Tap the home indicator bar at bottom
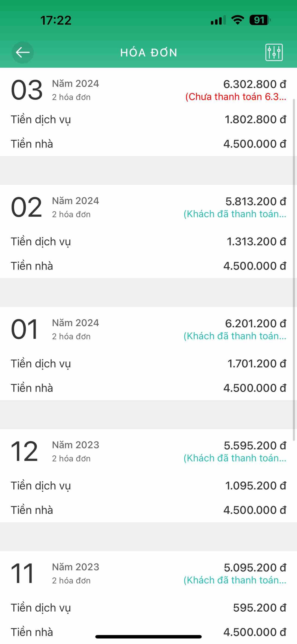The width and height of the screenshot is (297, 644). point(148,636)
